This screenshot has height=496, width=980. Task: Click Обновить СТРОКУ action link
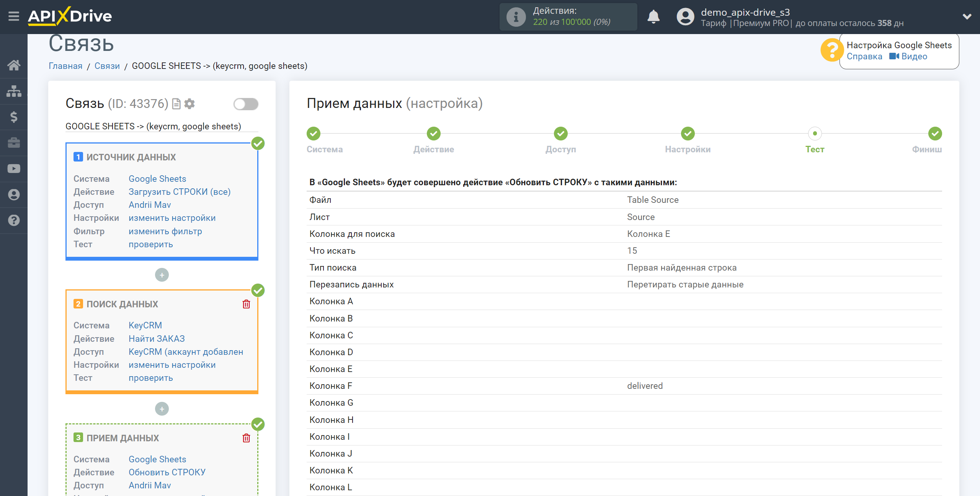[x=167, y=472]
